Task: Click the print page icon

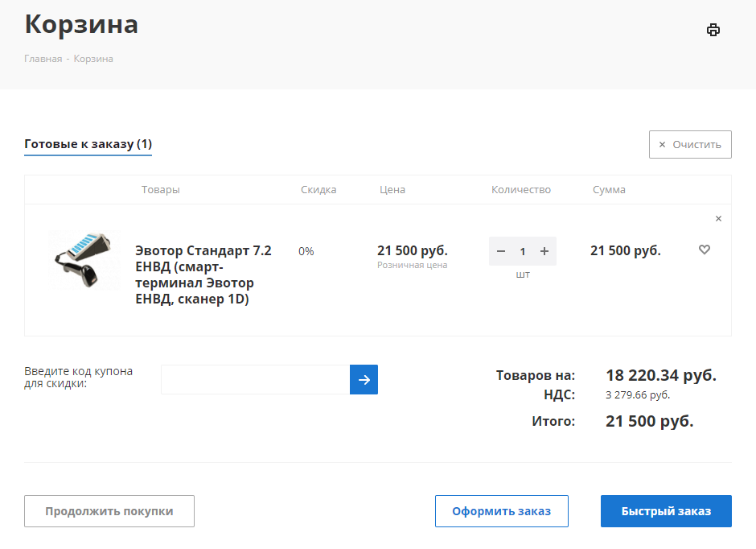Action: pos(713,30)
